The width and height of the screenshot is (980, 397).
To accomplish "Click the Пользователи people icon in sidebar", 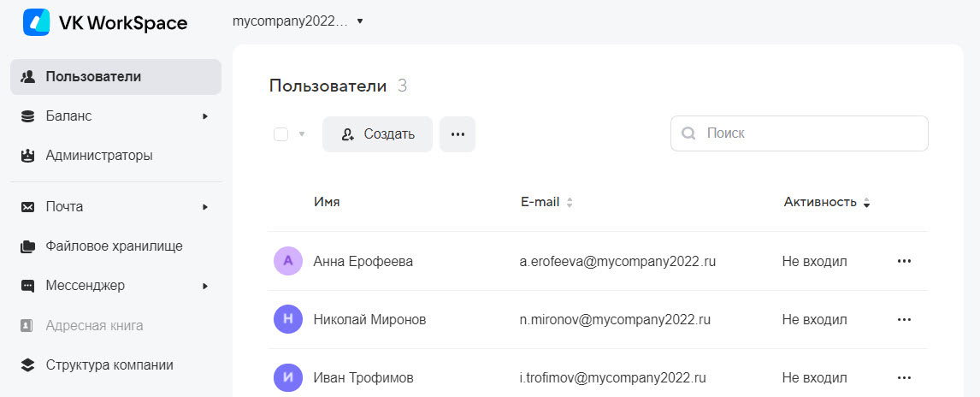I will (x=27, y=77).
